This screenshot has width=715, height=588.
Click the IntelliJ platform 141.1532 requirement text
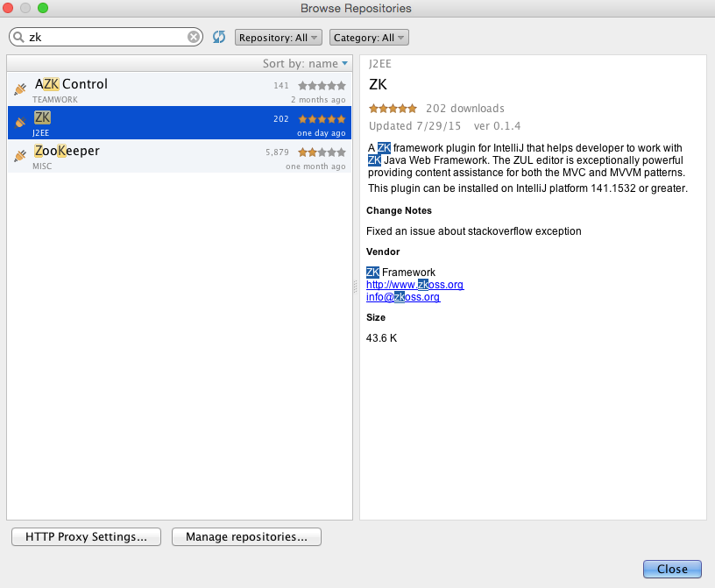(x=527, y=188)
